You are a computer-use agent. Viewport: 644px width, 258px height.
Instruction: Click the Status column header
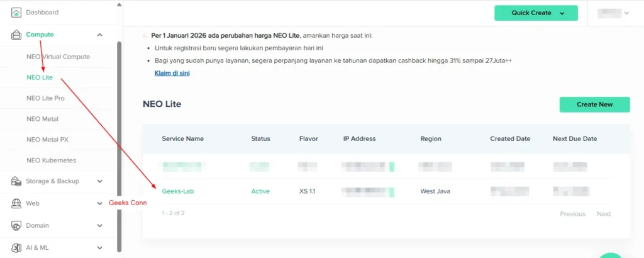click(x=261, y=139)
